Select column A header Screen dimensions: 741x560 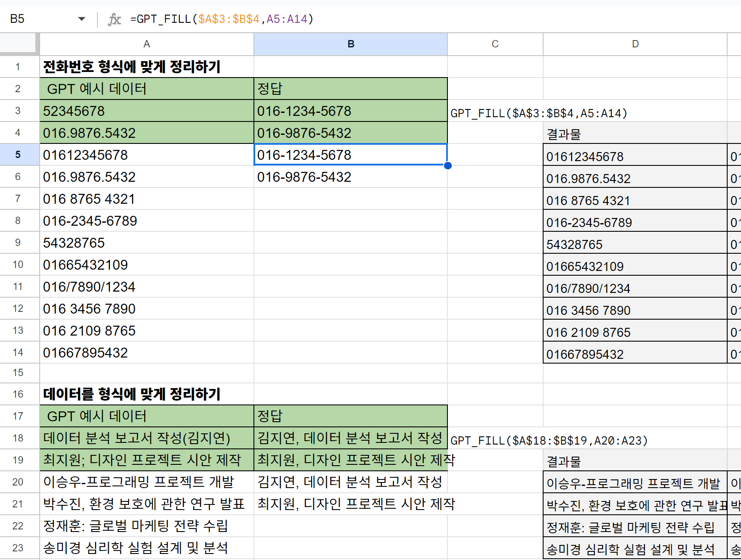pyautogui.click(x=147, y=44)
